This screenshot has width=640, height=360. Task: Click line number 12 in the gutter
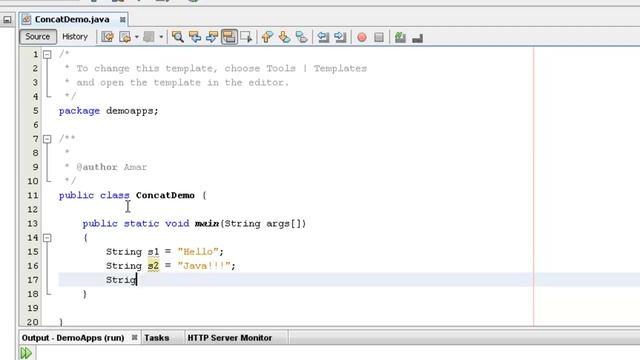coord(33,209)
